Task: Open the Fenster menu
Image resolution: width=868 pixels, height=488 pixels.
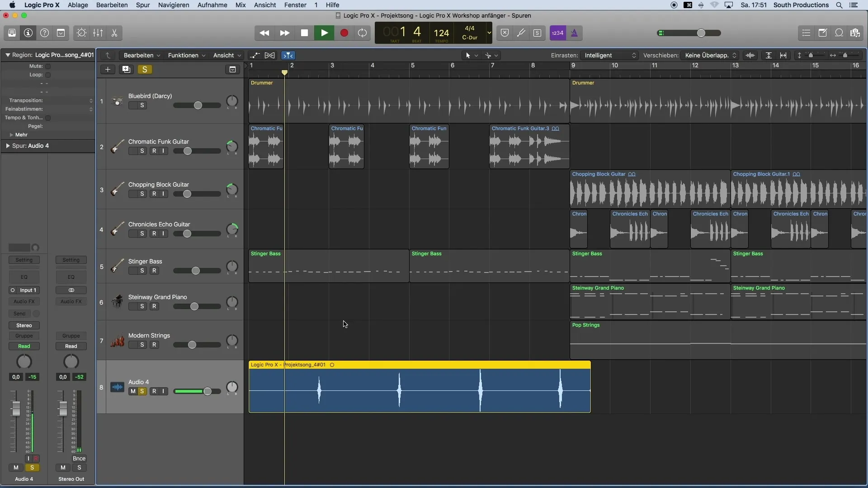Action: coord(295,5)
